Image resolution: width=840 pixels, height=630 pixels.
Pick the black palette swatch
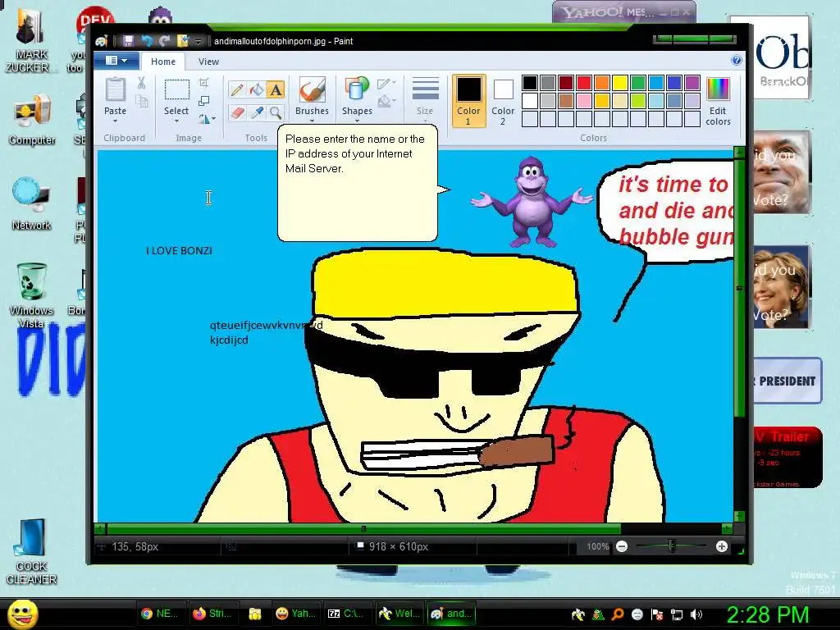coord(530,83)
